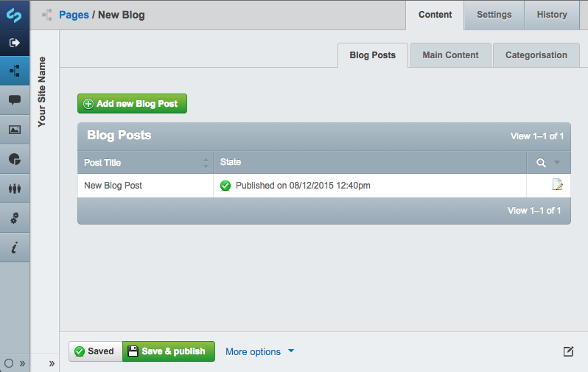The height and width of the screenshot is (372, 588).
Task: Click the green published checkmark status icon
Action: tap(225, 186)
